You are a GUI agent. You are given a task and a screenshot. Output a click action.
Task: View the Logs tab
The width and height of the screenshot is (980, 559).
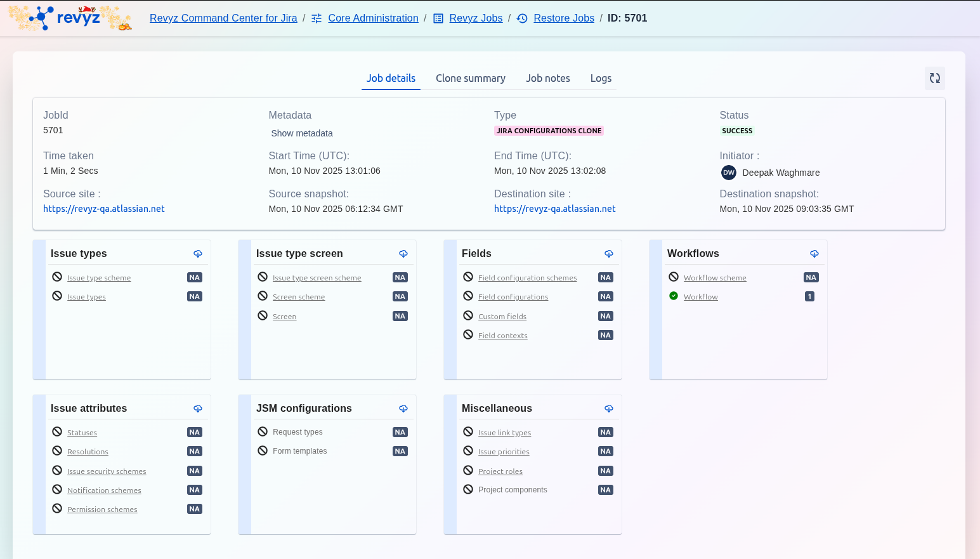pos(601,78)
